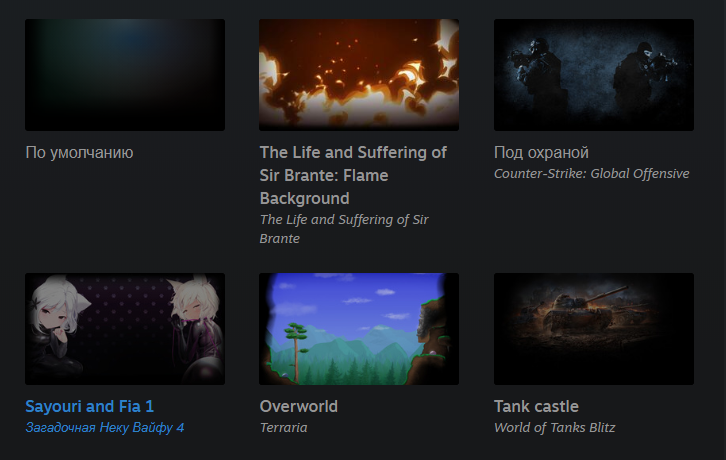Image resolution: width=726 pixels, height=460 pixels.
Task: Click the 'World of Tanks Blitz' game name
Action: coord(555,428)
